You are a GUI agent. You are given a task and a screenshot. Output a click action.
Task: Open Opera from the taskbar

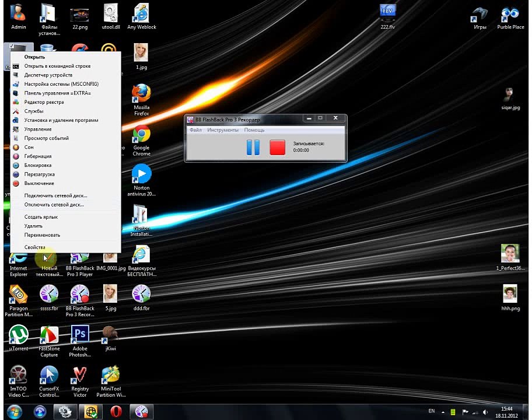(x=116, y=412)
